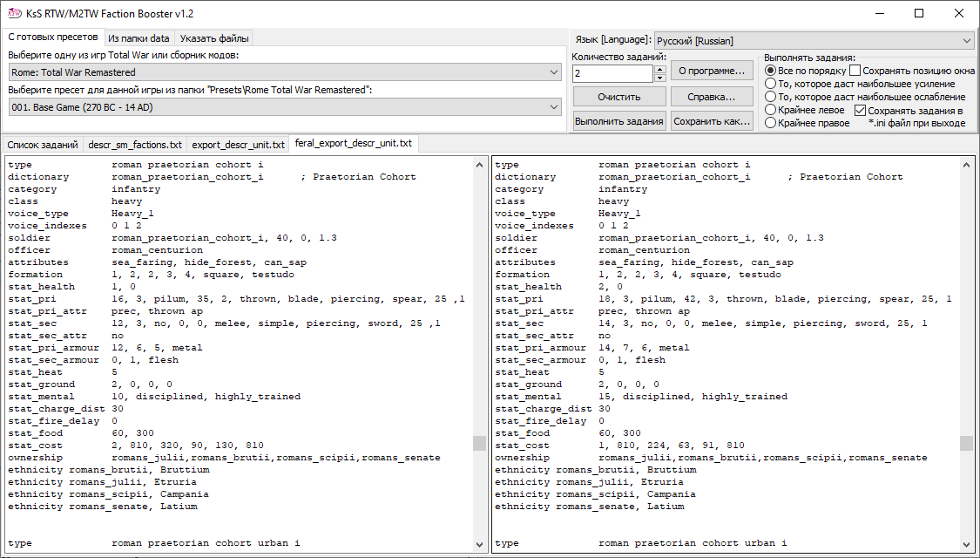This screenshot has width=980, height=558.
Task: Toggle 'Сохранять позицию окна' checkbox
Action: [855, 71]
